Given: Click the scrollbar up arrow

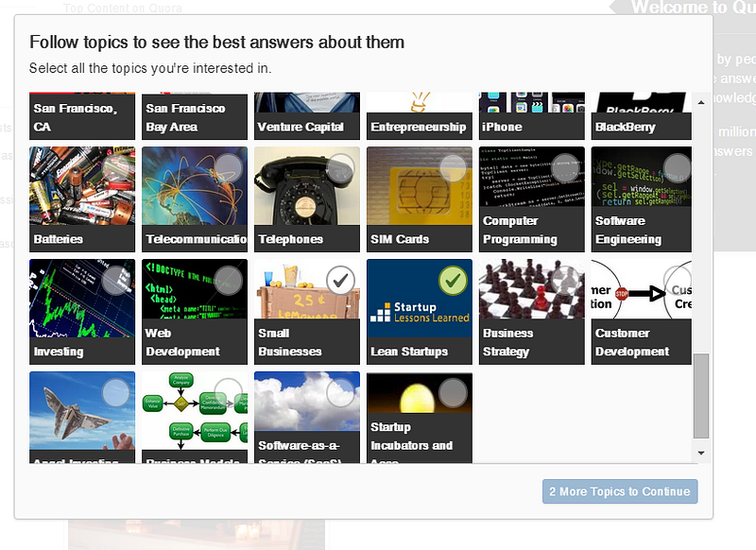Looking at the screenshot, I should point(701,102).
